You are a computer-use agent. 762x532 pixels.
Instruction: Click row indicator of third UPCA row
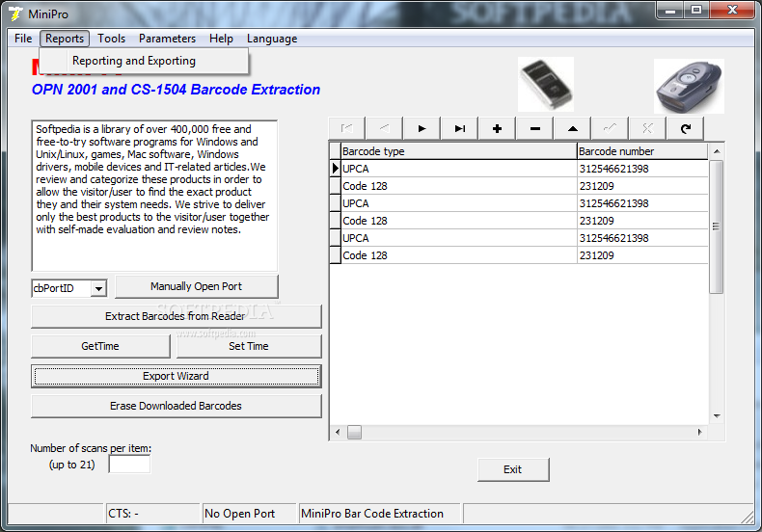click(335, 238)
